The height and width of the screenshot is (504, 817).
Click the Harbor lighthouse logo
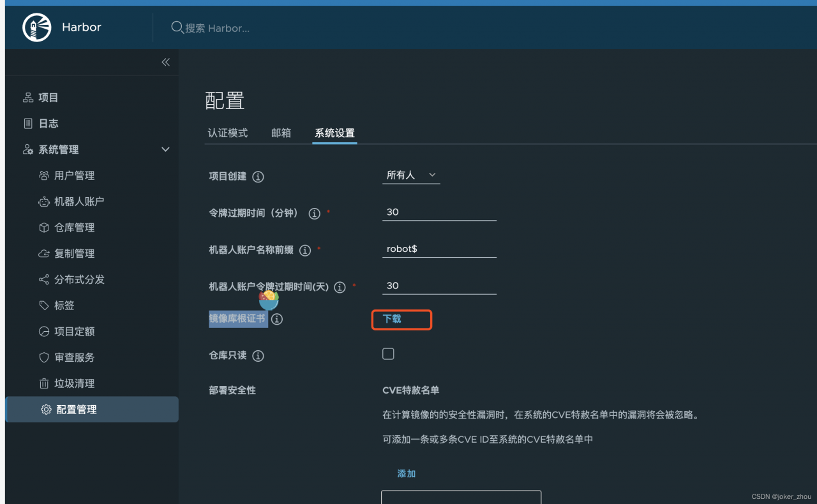[36, 27]
